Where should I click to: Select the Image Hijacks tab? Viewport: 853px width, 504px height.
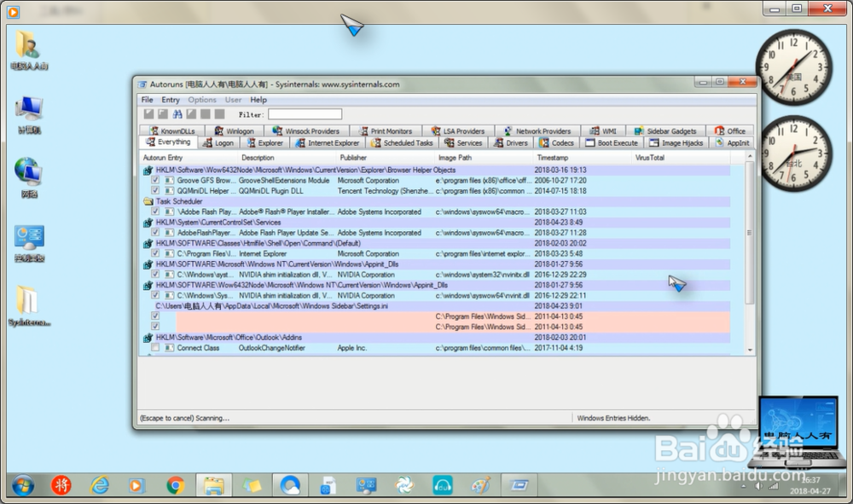[676, 143]
